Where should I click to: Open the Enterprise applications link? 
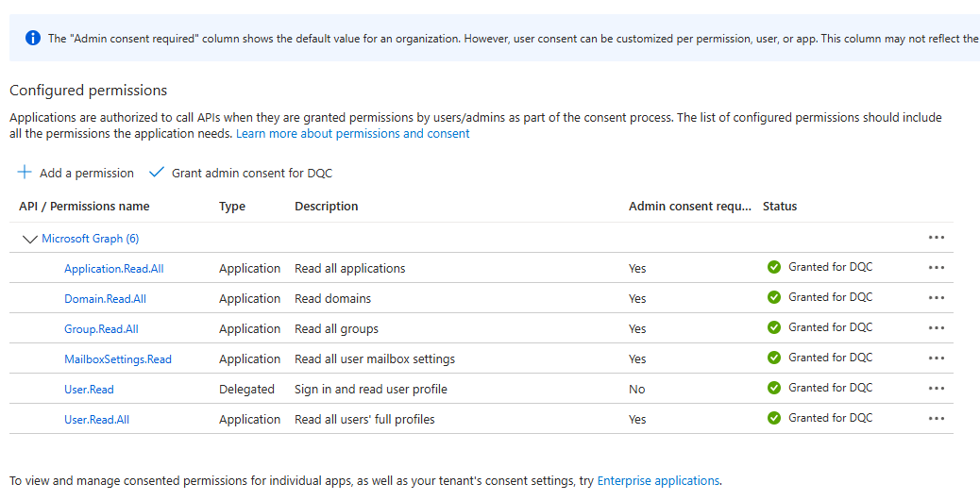[x=658, y=481]
